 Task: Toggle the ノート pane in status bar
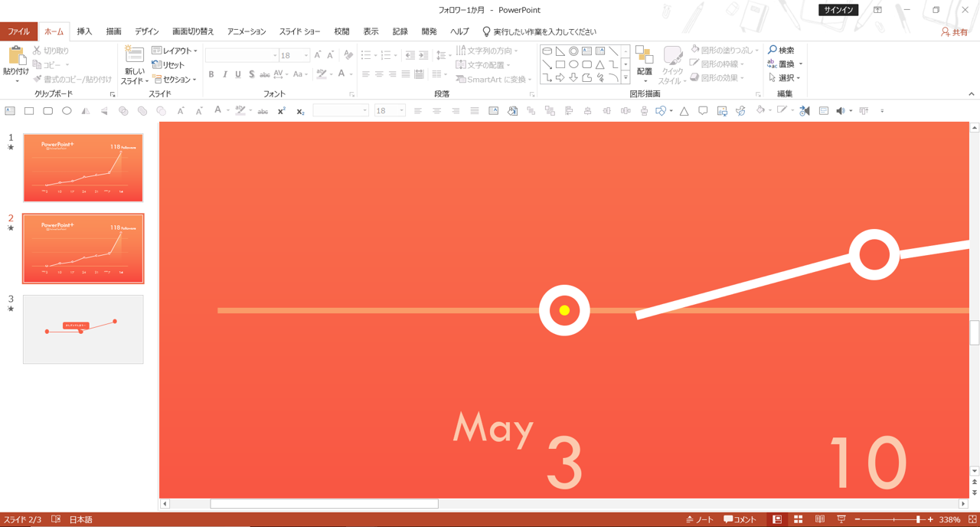pyautogui.click(x=700, y=519)
